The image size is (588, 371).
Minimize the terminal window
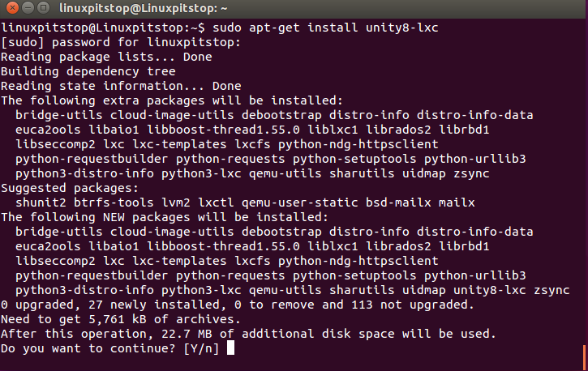(x=28, y=7)
